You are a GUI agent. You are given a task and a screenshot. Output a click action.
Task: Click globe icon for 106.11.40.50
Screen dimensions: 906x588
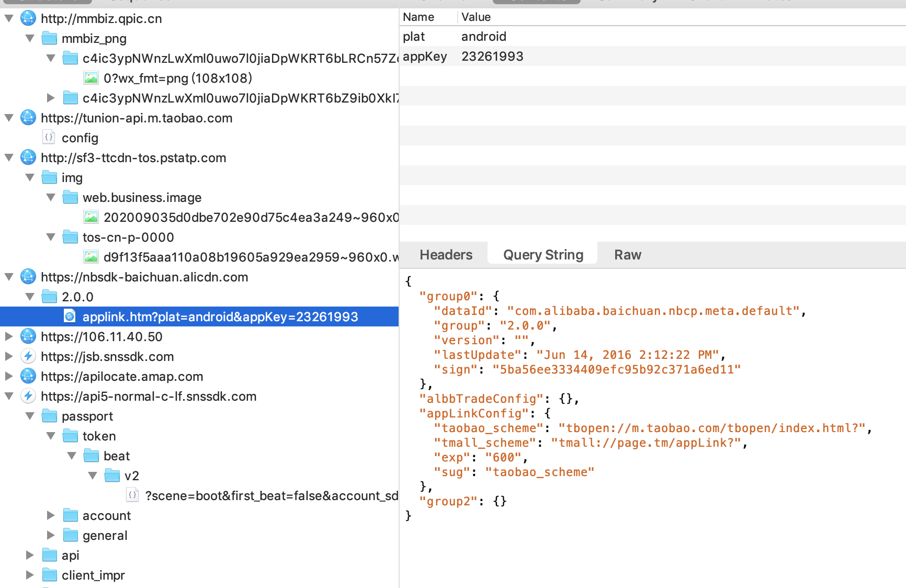point(28,336)
